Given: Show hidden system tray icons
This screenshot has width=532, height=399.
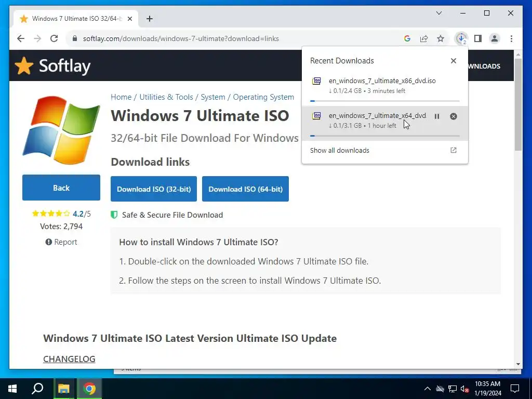Looking at the screenshot, I should point(428,389).
